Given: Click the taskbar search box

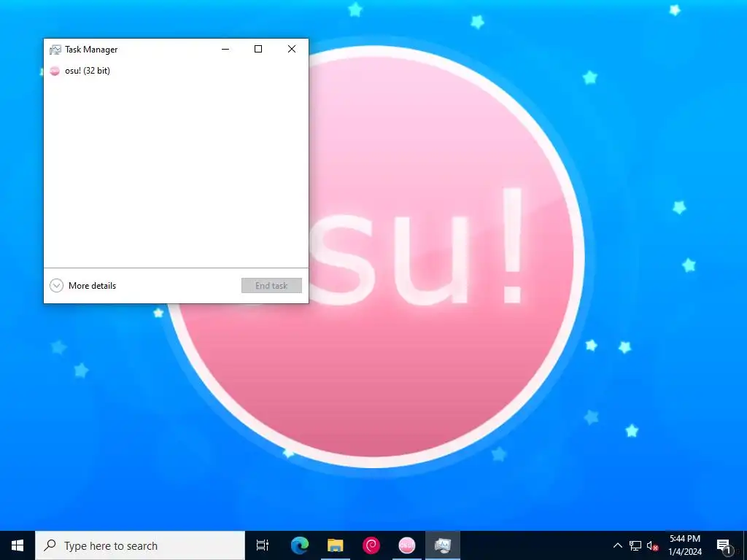Looking at the screenshot, I should pos(140,545).
